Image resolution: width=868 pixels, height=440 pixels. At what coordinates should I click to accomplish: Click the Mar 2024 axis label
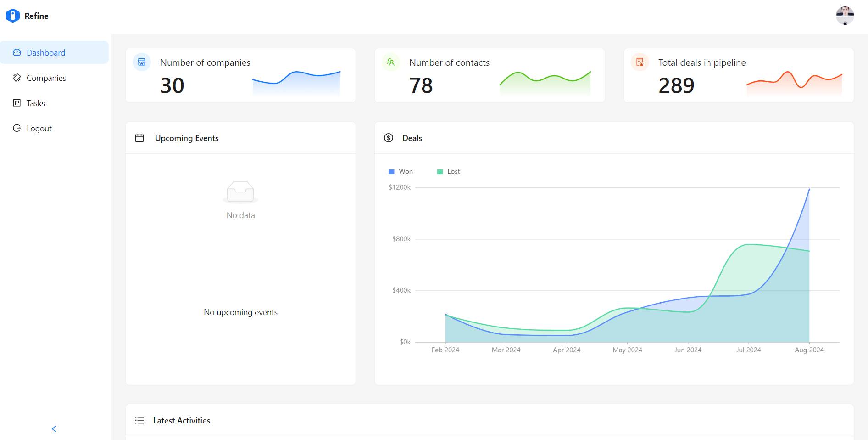[506, 350]
